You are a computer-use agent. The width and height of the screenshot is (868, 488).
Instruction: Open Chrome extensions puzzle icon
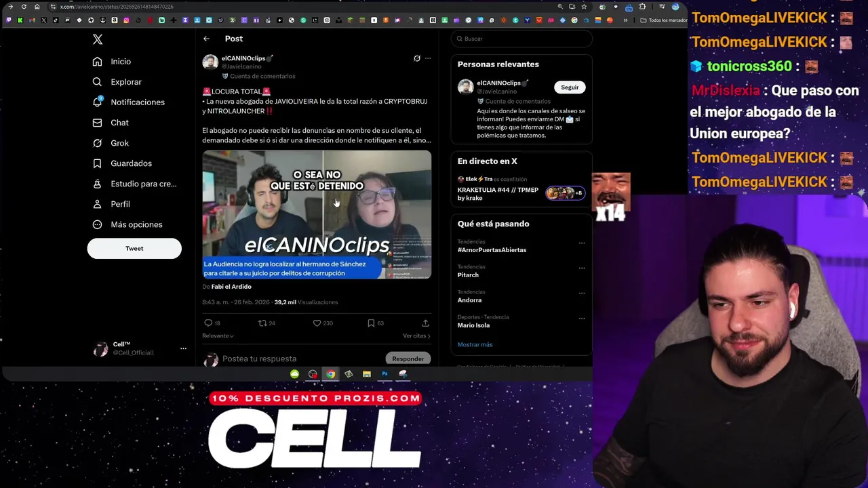click(642, 7)
